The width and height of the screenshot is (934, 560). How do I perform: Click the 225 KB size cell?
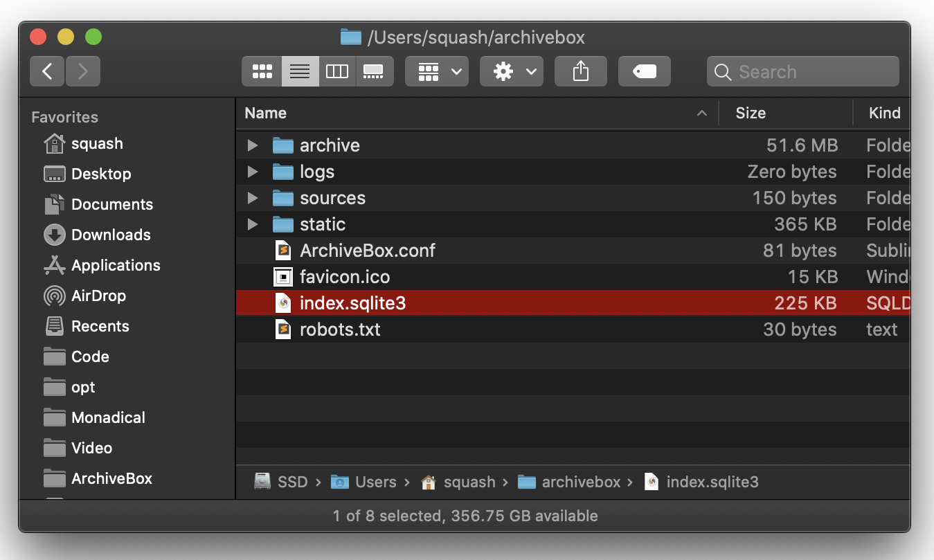click(x=805, y=303)
